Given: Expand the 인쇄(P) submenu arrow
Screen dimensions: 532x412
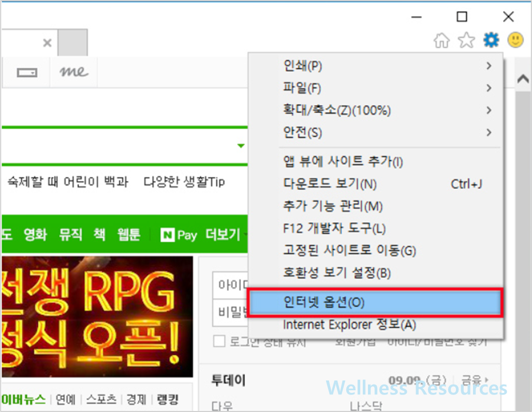Looking at the screenshot, I should click(x=489, y=66).
